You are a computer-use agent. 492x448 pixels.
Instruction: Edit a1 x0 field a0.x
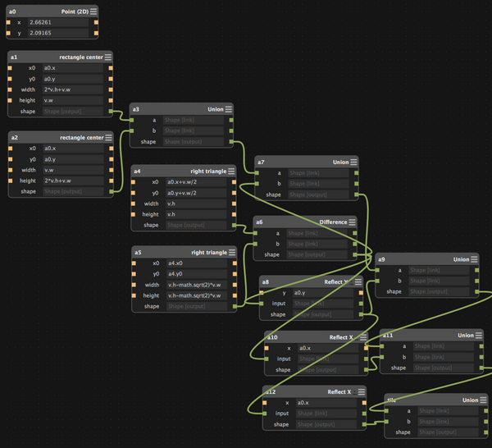coord(73,68)
